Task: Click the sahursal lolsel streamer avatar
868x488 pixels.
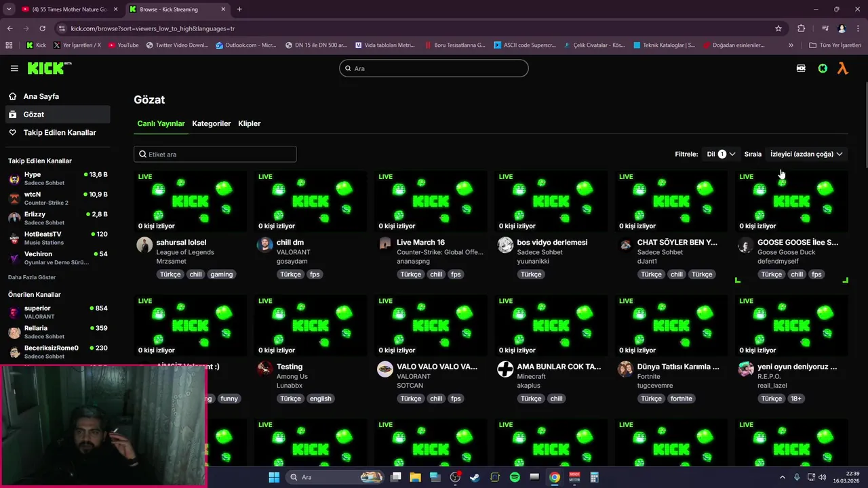Action: pos(144,245)
